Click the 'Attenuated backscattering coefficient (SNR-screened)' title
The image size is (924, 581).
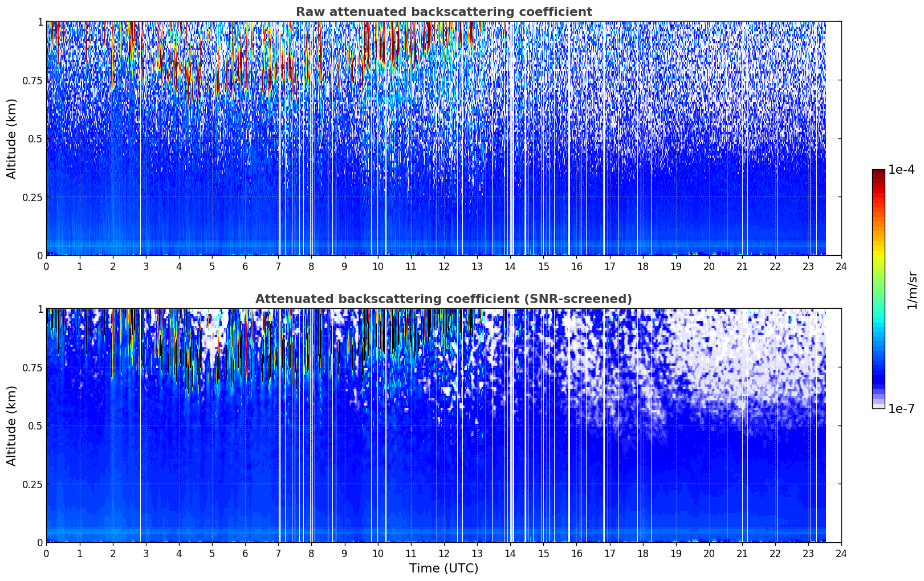pos(443,299)
